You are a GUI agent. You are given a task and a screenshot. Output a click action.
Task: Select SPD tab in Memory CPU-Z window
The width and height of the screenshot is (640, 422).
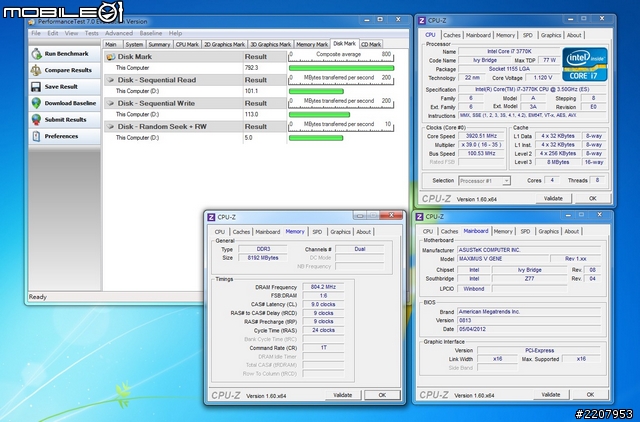click(x=317, y=232)
